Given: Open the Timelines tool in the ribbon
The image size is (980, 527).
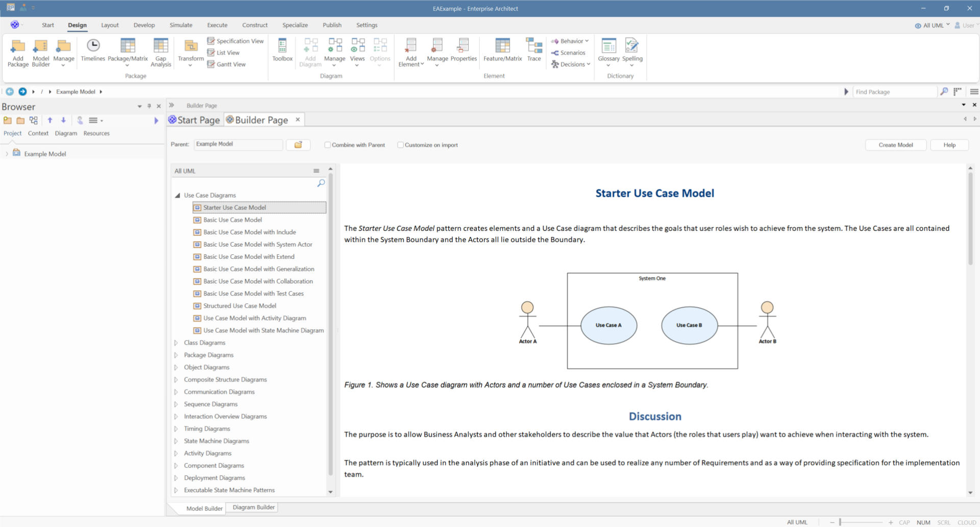Looking at the screenshot, I should [x=93, y=50].
